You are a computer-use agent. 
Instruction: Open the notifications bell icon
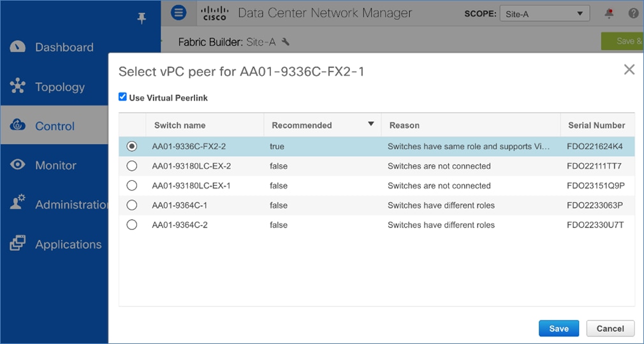609,13
